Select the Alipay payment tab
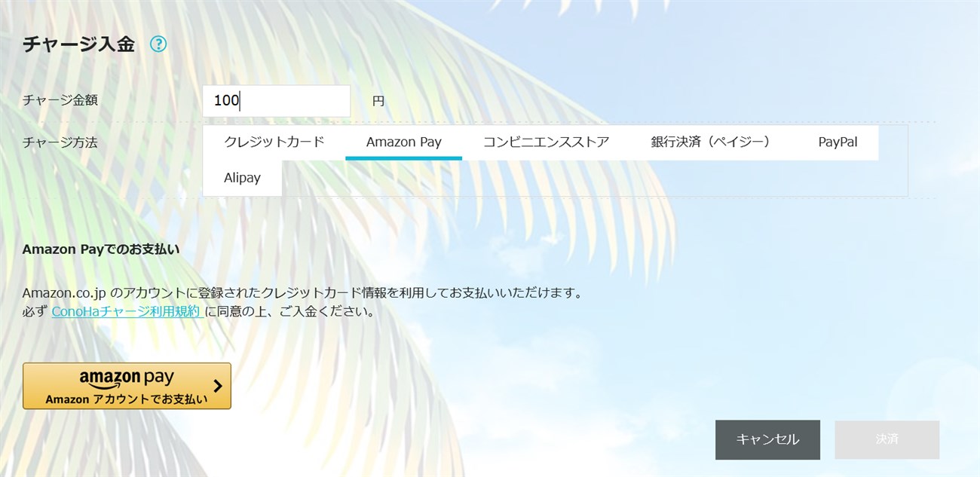 [x=242, y=179]
